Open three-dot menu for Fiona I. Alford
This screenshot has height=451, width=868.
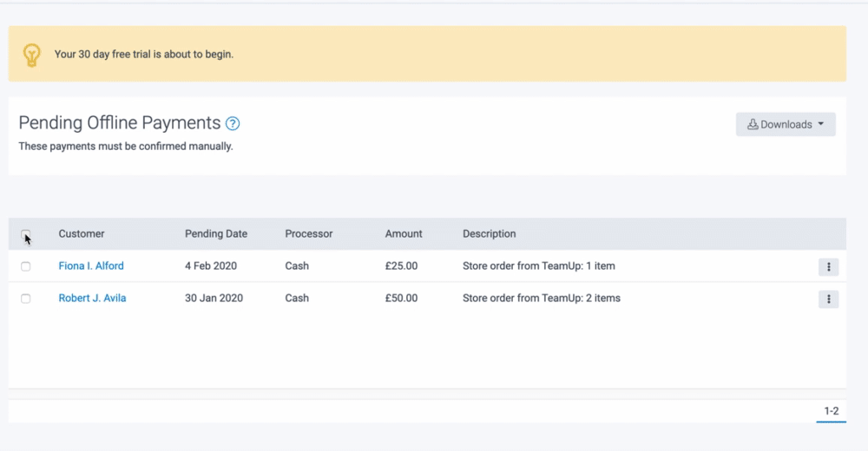tap(828, 267)
